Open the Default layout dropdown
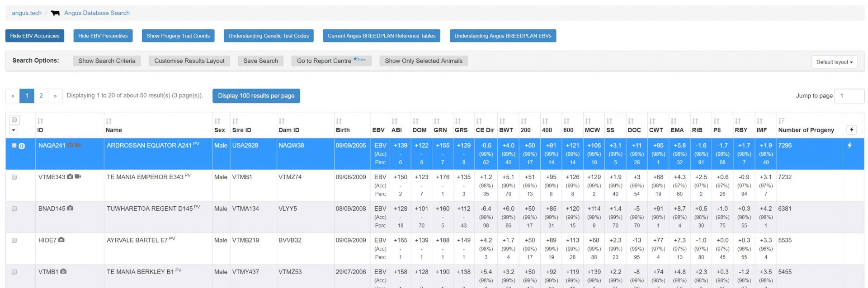 834,62
